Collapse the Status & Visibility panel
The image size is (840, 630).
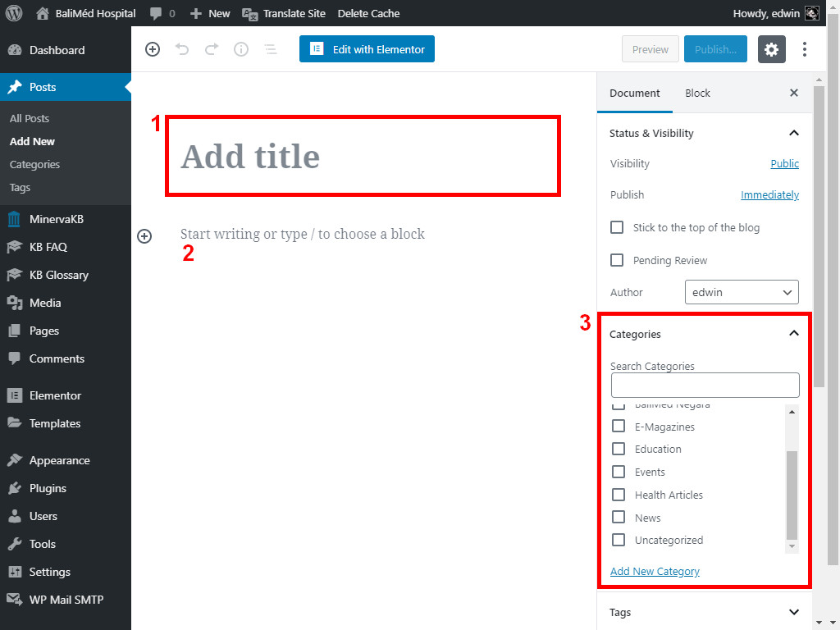coord(793,133)
